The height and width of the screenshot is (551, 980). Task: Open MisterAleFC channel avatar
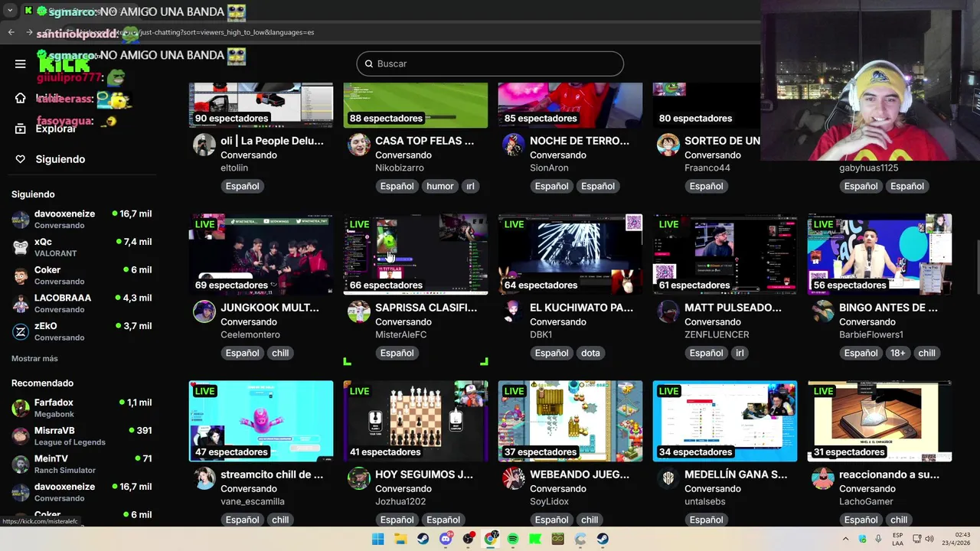[x=359, y=311]
